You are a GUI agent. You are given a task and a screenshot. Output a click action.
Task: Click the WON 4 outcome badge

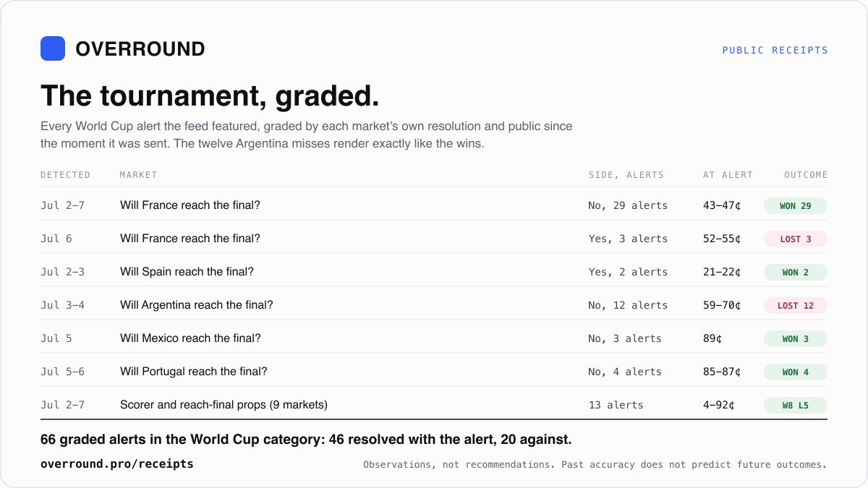(x=795, y=372)
